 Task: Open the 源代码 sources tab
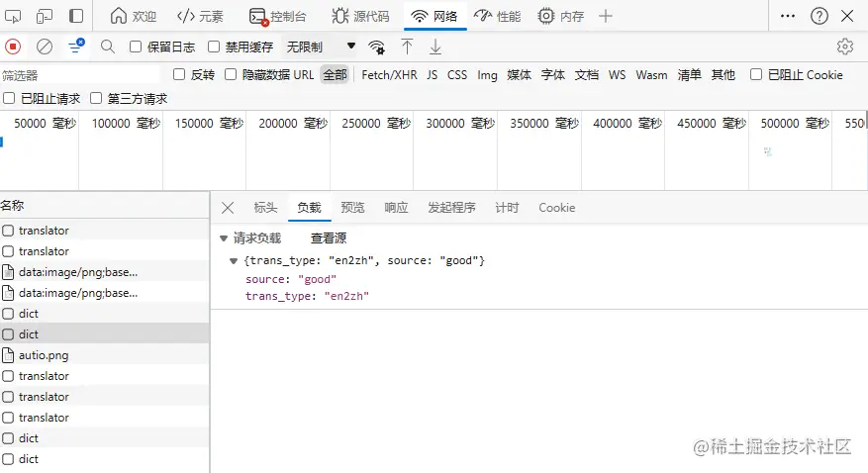pos(360,16)
